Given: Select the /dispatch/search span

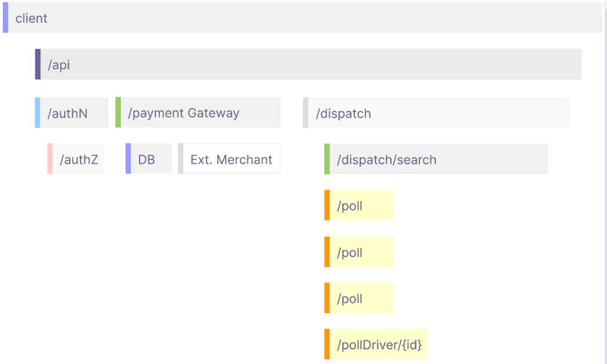Looking at the screenshot, I should (x=437, y=159).
